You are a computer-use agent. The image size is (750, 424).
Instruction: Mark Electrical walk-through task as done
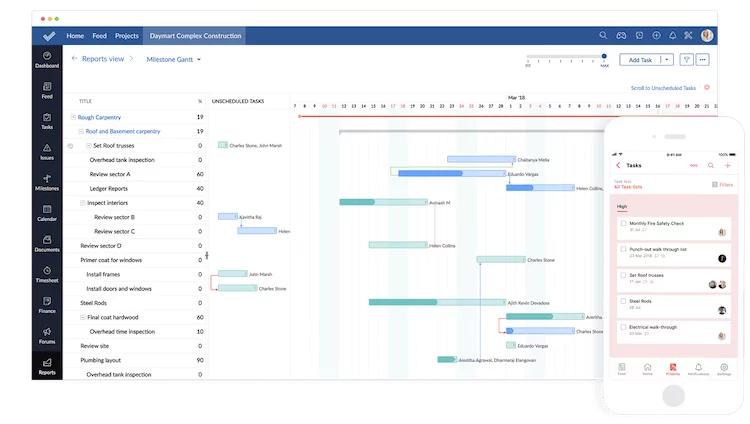pyautogui.click(x=623, y=326)
